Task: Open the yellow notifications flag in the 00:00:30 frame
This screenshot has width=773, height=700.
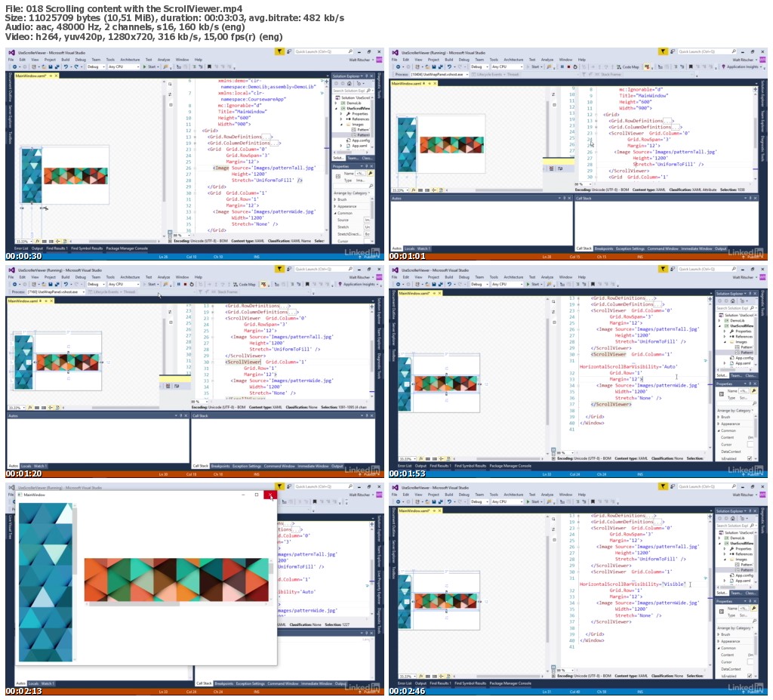Action: point(279,51)
